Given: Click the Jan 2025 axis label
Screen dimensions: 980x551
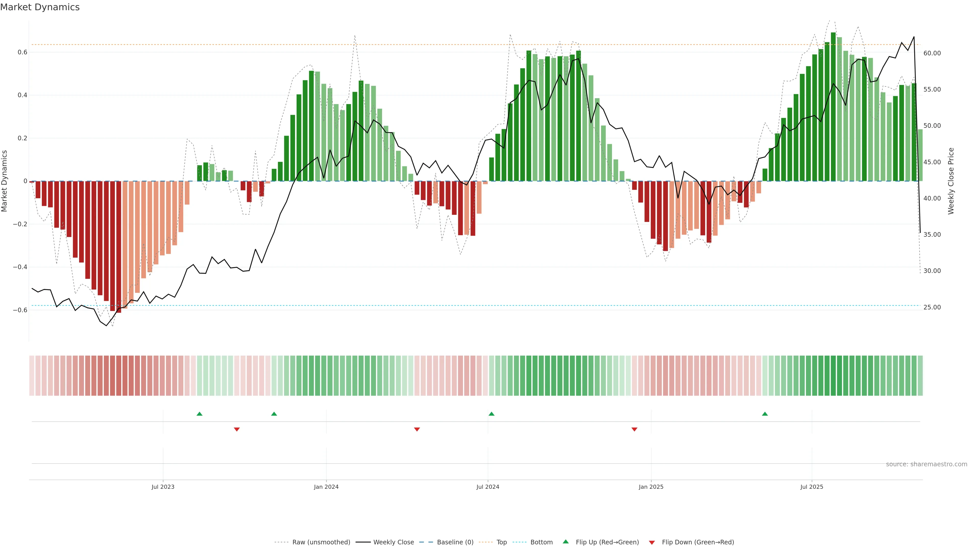Looking at the screenshot, I should pos(651,487).
